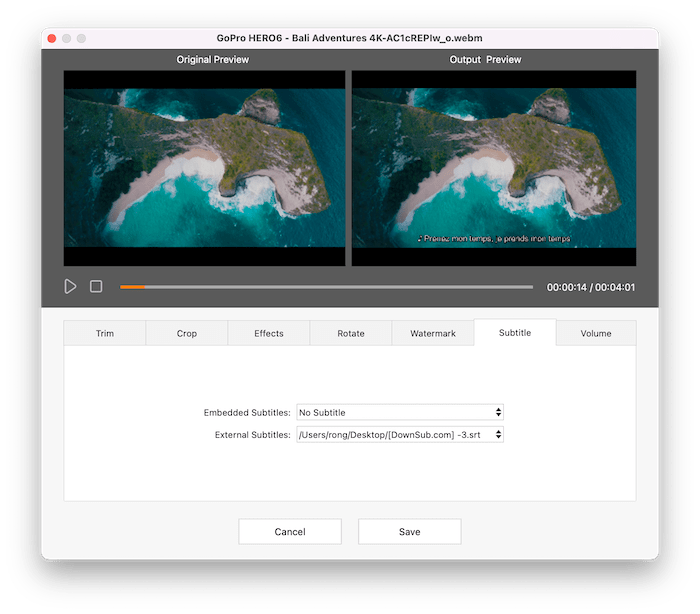Screen dimensions: 700x614
Task: Expand the Embedded Subtitles dropdown
Action: [x=400, y=412]
